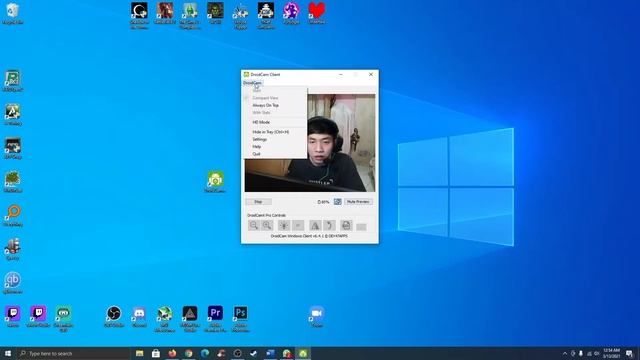Viewport: 640px width, 360px height.
Task: Click blue square icon beside Mute Preview
Action: coord(338,202)
